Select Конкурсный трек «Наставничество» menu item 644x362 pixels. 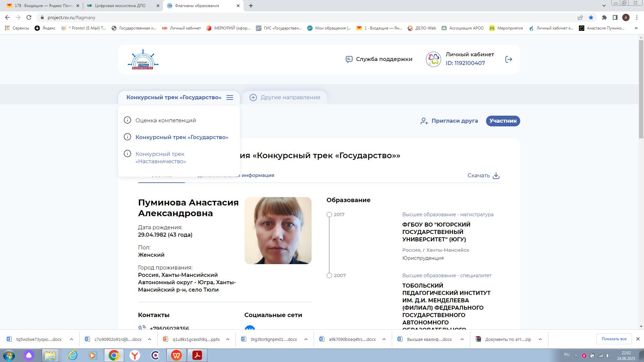click(161, 158)
